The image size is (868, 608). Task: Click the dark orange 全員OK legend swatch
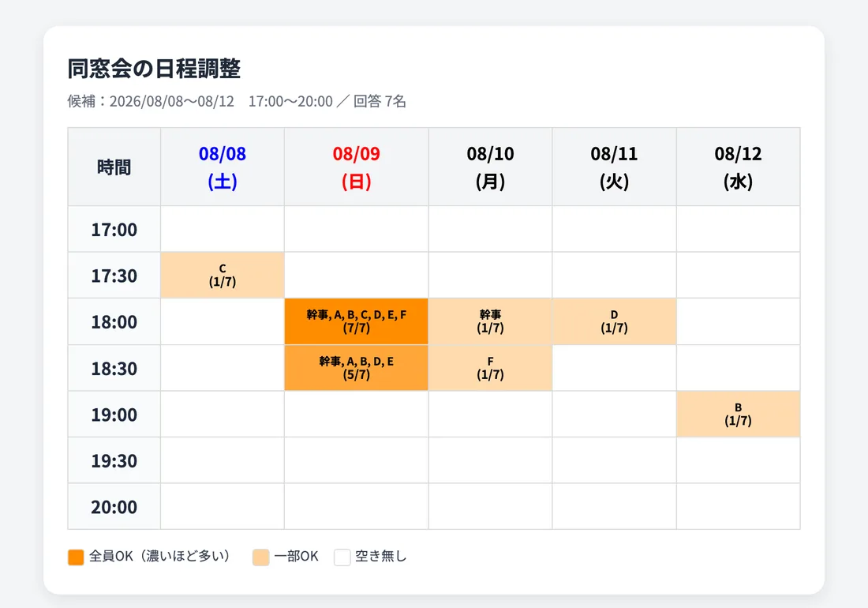tap(76, 557)
